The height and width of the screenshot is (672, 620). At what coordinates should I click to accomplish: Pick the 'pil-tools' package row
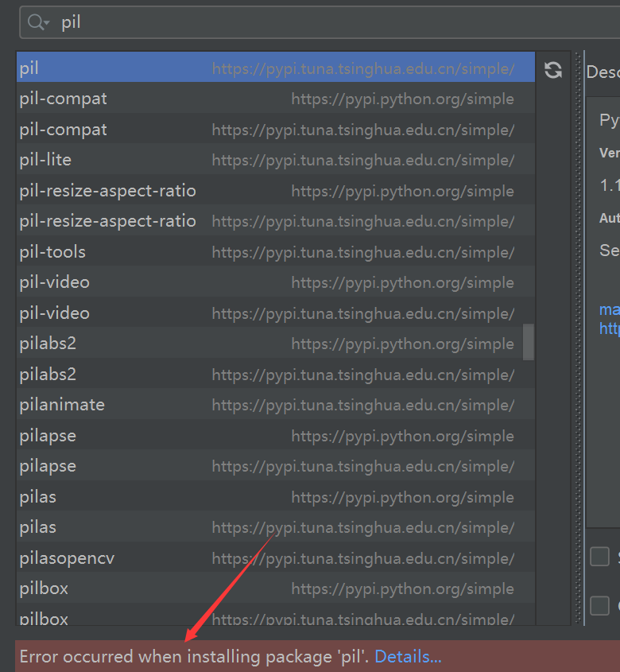coord(276,251)
